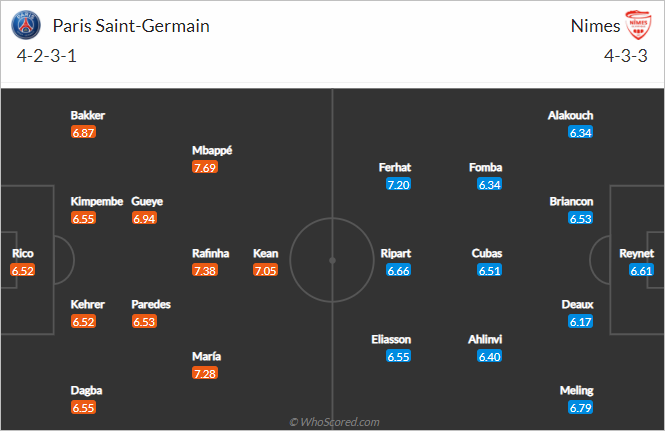Viewport: 665px width, 431px height.
Task: Click María's 7.28 rating badge
Action: (x=205, y=373)
